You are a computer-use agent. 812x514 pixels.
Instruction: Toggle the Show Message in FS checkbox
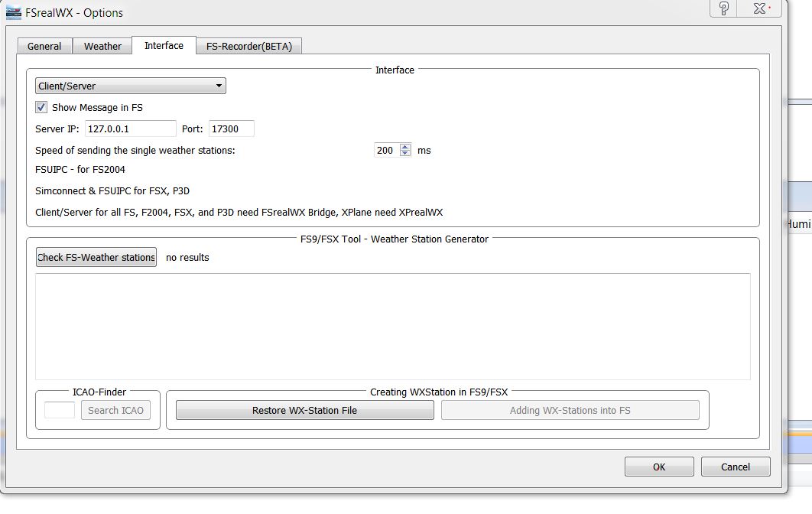pyautogui.click(x=41, y=107)
